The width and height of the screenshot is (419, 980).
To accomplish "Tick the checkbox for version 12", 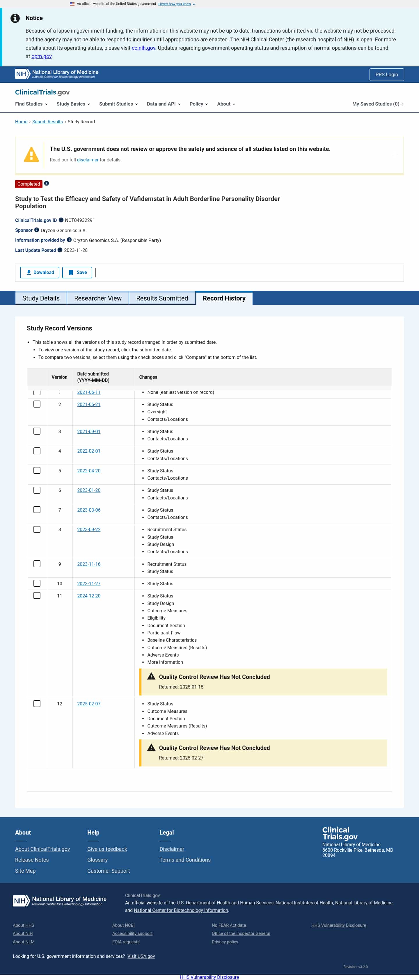I will click(x=37, y=703).
